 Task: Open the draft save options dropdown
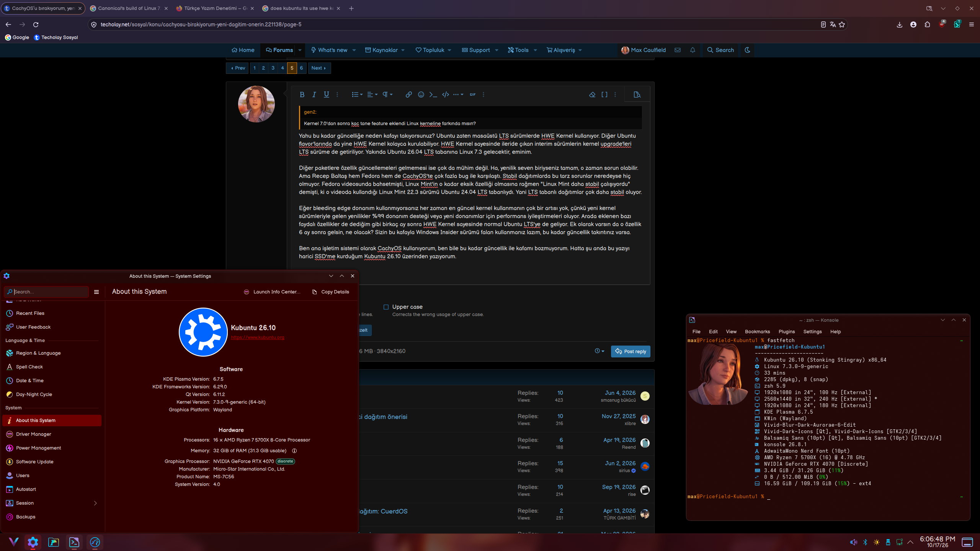(599, 351)
